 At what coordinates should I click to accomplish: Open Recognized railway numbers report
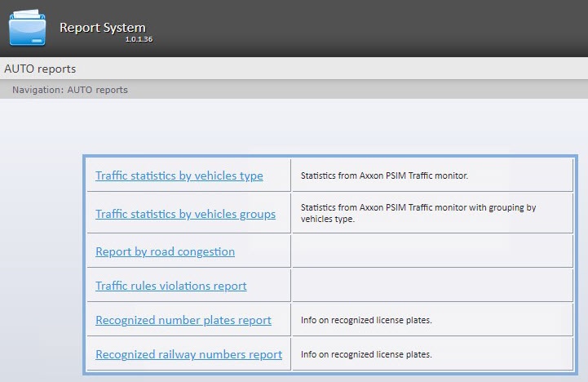click(x=188, y=354)
